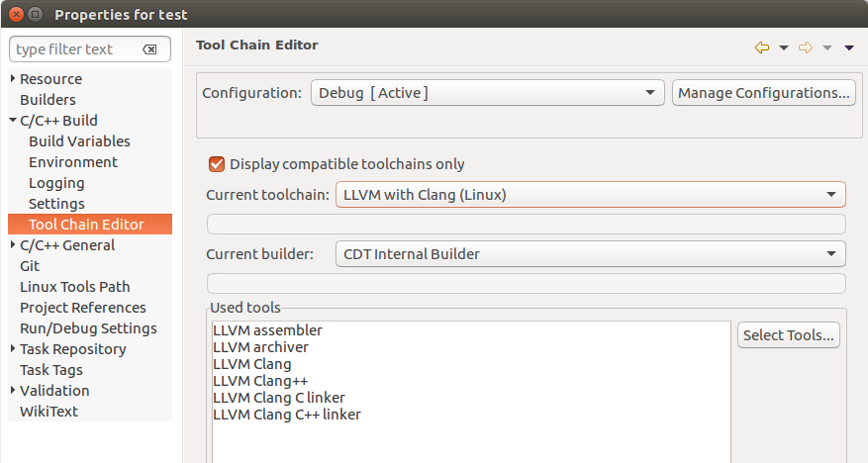
Task: Toggle Display compatible toolchains only checkbox
Action: pos(216,164)
